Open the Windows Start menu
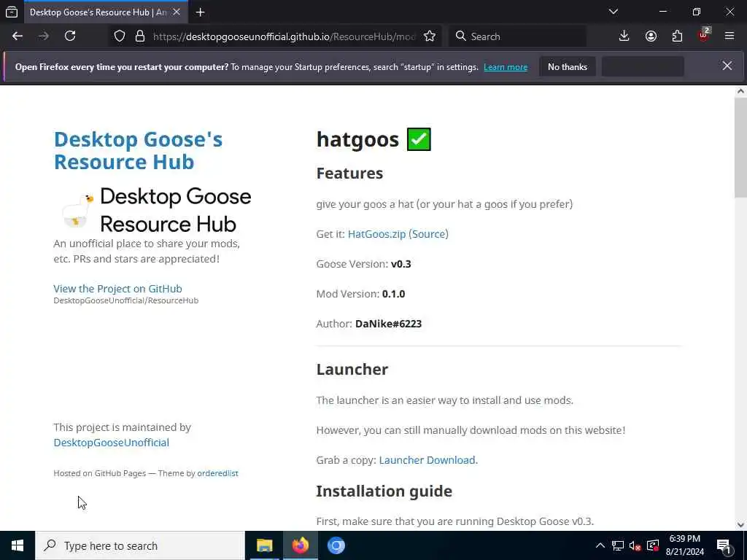This screenshot has height=560, width=747. click(x=18, y=545)
